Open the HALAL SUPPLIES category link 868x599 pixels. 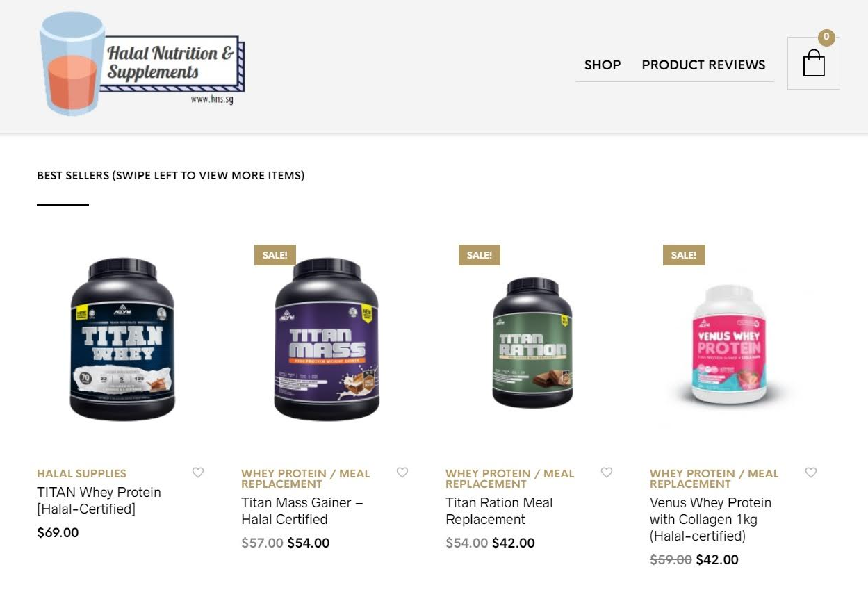(x=81, y=474)
